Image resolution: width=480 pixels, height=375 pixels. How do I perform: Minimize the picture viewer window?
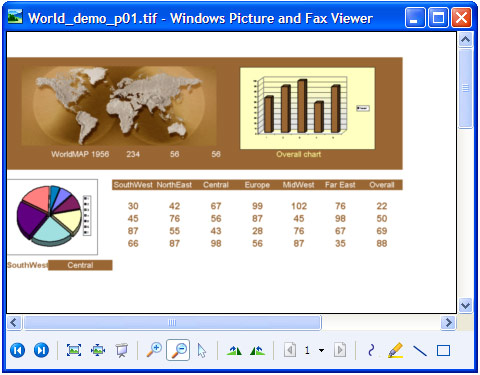click(415, 17)
